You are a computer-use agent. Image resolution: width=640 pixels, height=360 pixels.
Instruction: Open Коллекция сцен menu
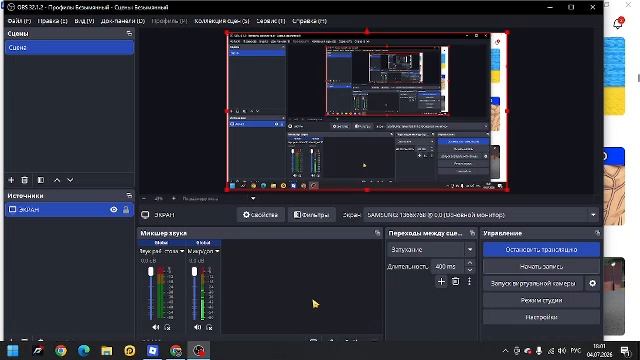coord(222,21)
